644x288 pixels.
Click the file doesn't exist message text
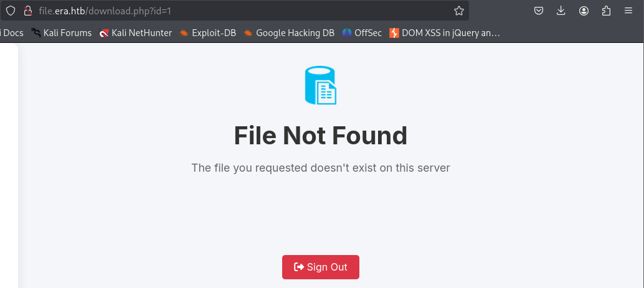[320, 168]
